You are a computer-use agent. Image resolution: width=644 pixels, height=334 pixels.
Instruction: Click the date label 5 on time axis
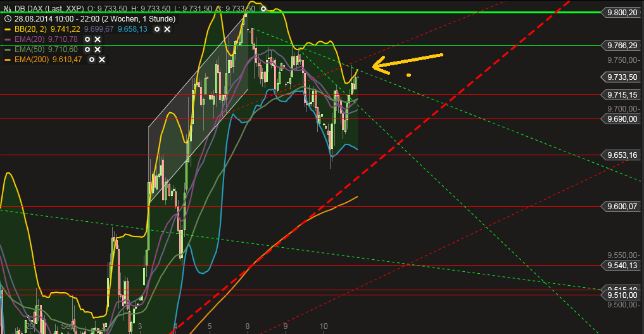(210, 326)
